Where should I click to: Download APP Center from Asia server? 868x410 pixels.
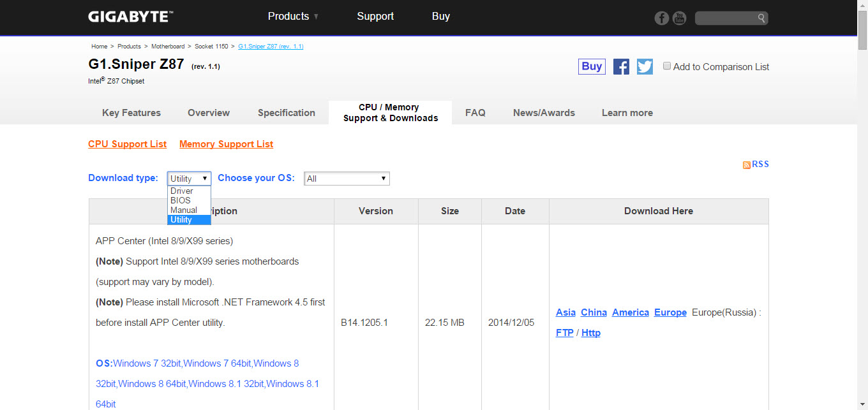(565, 312)
